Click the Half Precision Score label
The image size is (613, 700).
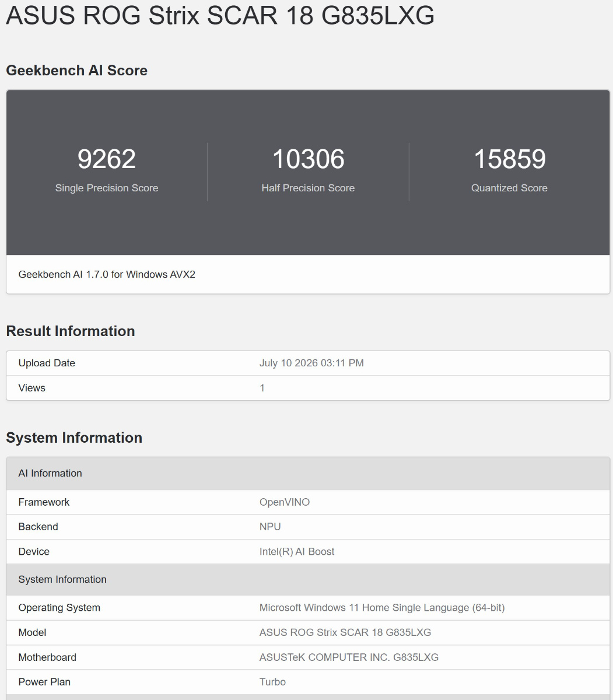click(x=308, y=188)
